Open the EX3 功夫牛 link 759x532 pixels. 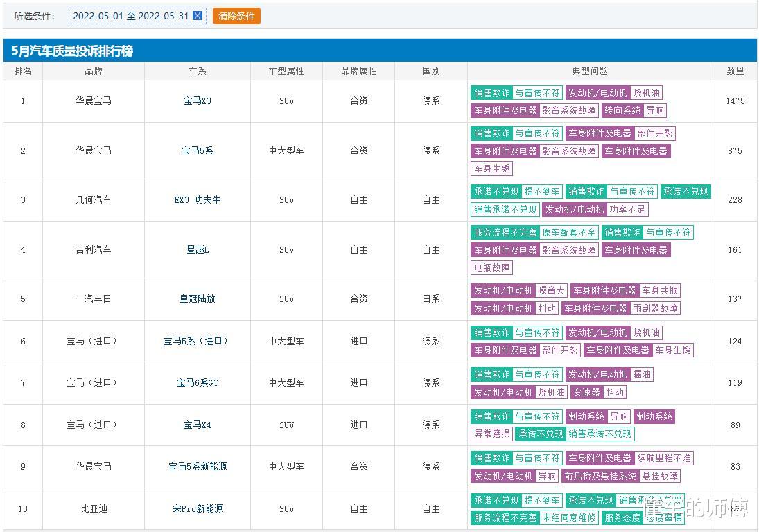198,199
